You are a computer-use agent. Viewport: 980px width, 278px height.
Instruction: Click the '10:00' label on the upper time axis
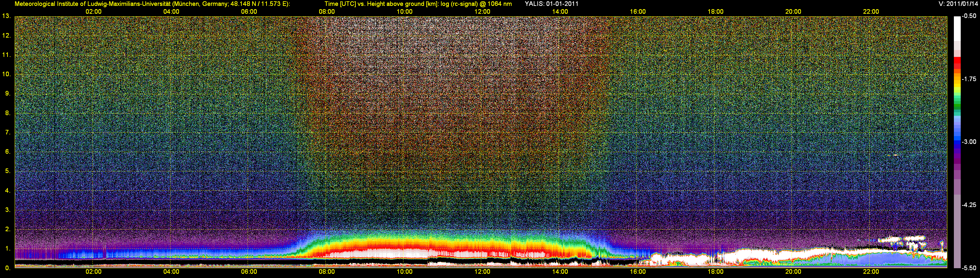pos(404,12)
